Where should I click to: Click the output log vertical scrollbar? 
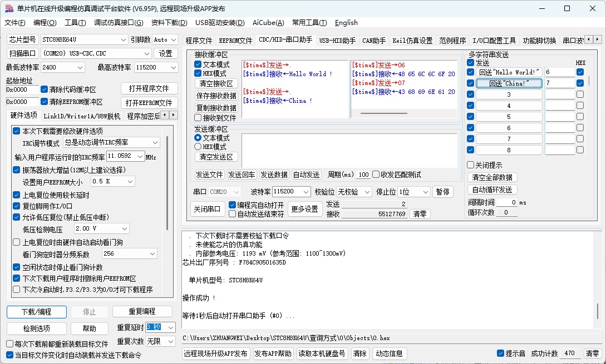598,312
